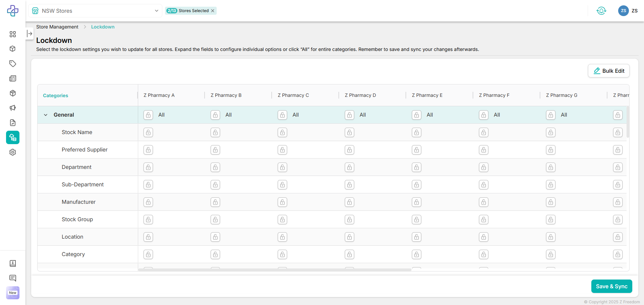Image resolution: width=644 pixels, height=305 pixels.
Task: Go to Store Management breadcrumb
Action: coord(57,27)
